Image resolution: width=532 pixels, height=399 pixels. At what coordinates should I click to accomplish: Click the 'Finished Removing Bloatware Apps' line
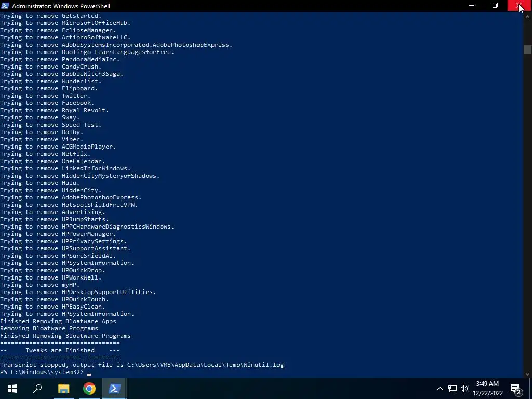pyautogui.click(x=58, y=321)
